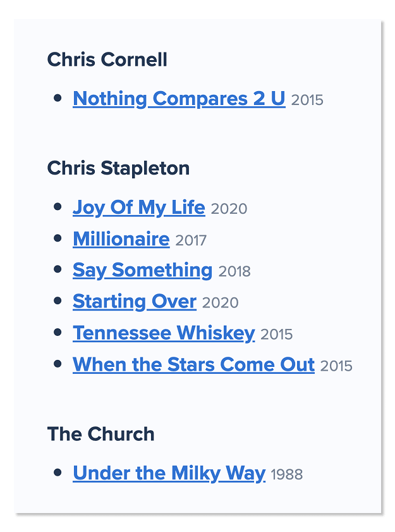Click the bullet point before Millionaire

[x=58, y=238]
